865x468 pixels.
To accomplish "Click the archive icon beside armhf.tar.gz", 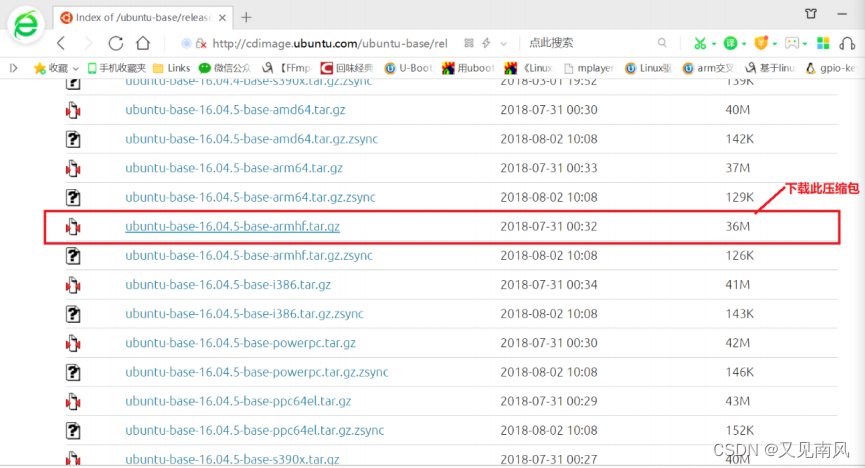I will tap(73, 226).
